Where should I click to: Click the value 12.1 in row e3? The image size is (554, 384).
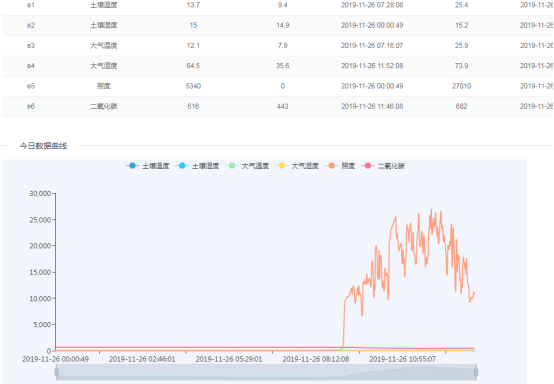pyautogui.click(x=193, y=45)
